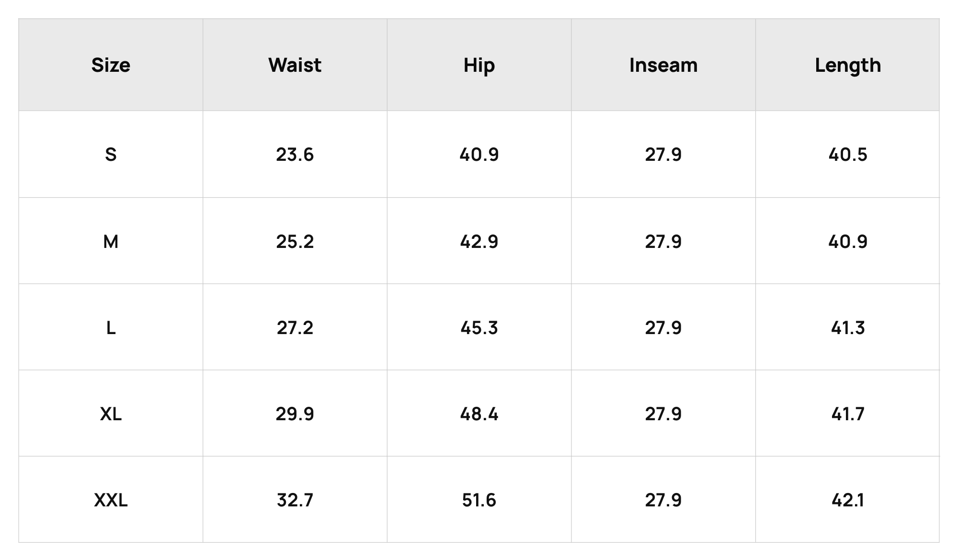The height and width of the screenshot is (560, 958).
Task: Select length value 41.7 in XL row
Action: (x=848, y=414)
